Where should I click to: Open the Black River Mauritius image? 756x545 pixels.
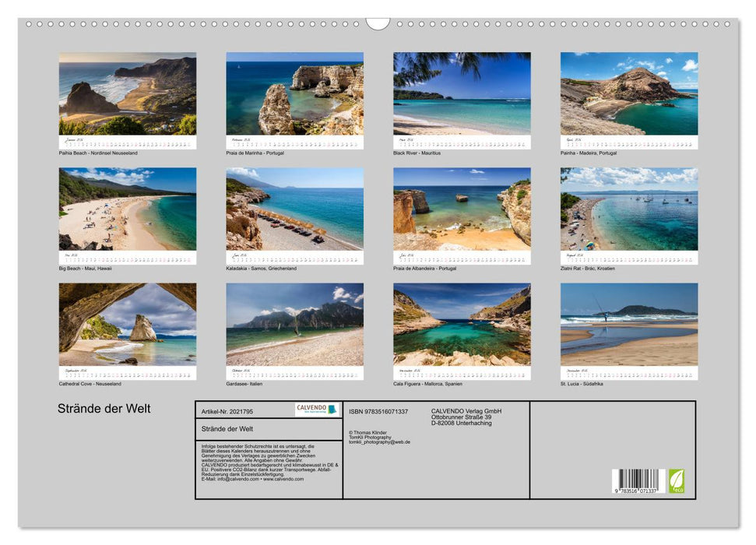tap(462, 94)
